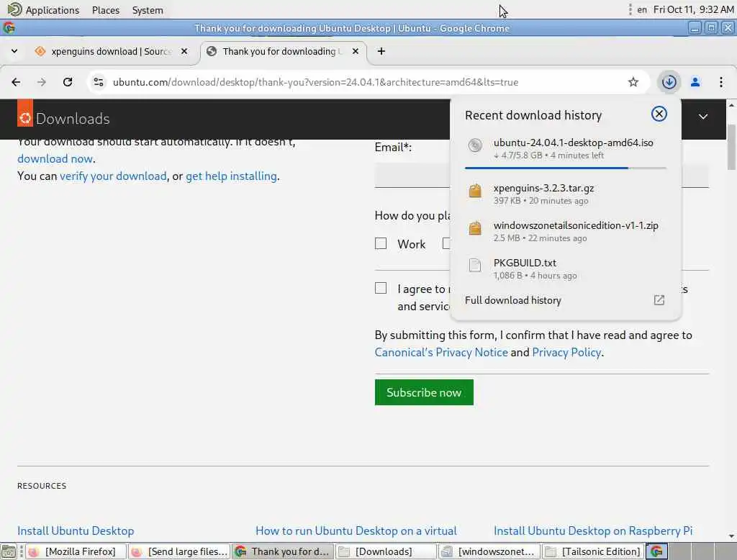The width and height of the screenshot is (737, 560).
Task: Click the Ubuntu logo in Downloads header
Action: coord(25,113)
